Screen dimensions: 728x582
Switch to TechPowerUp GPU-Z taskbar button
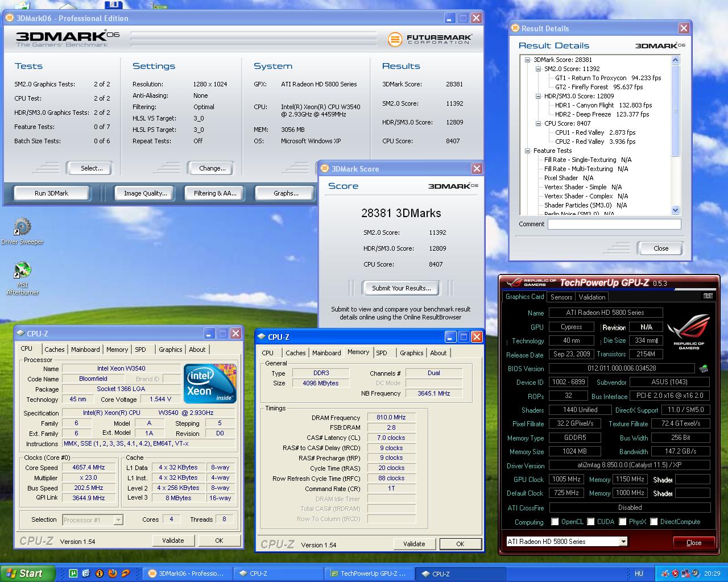tap(369, 573)
